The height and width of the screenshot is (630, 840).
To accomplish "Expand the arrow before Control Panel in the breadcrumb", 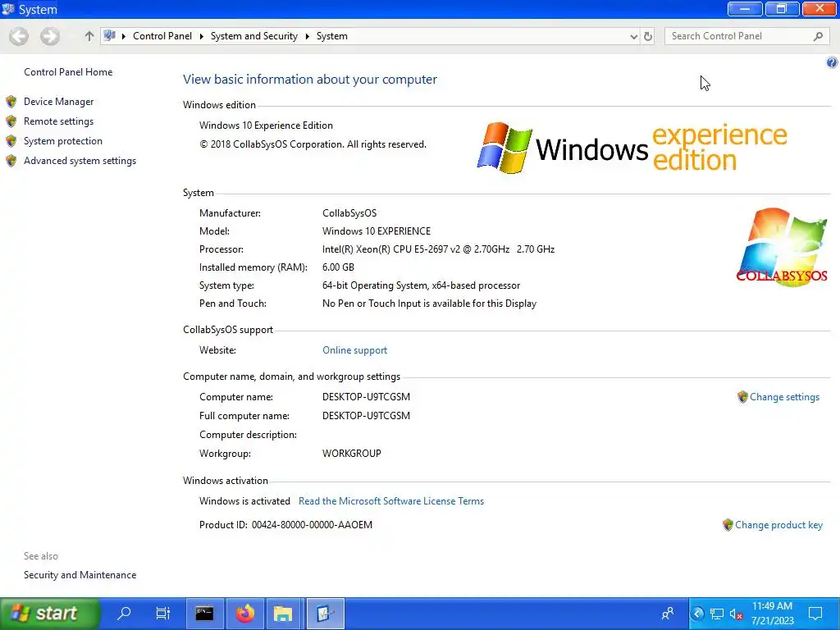I will pos(124,36).
